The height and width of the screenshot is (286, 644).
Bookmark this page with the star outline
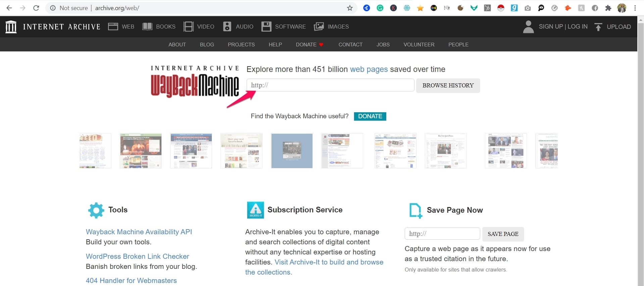coord(350,8)
